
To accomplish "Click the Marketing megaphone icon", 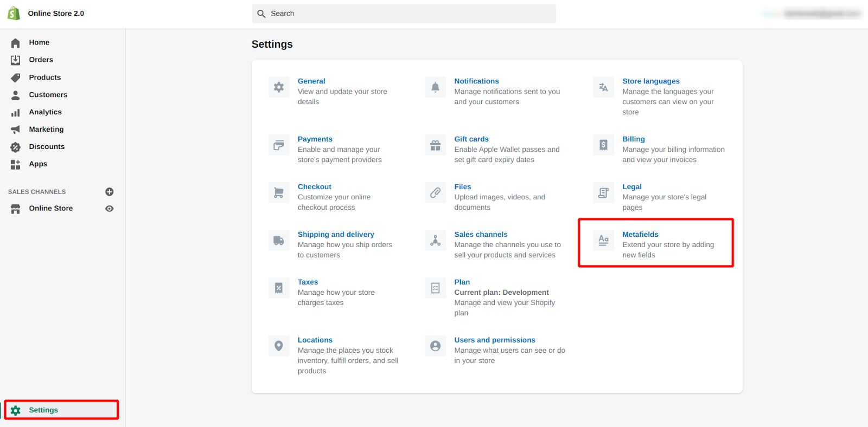I will click(15, 130).
